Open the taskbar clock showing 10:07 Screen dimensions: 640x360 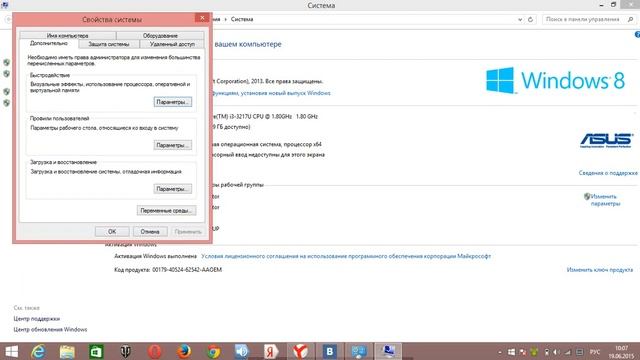coord(621,352)
